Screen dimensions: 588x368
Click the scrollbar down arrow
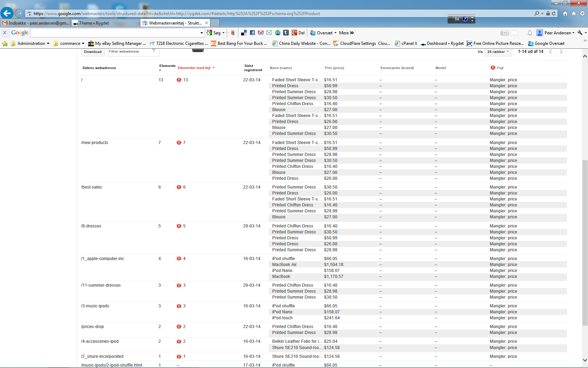[x=585, y=360]
